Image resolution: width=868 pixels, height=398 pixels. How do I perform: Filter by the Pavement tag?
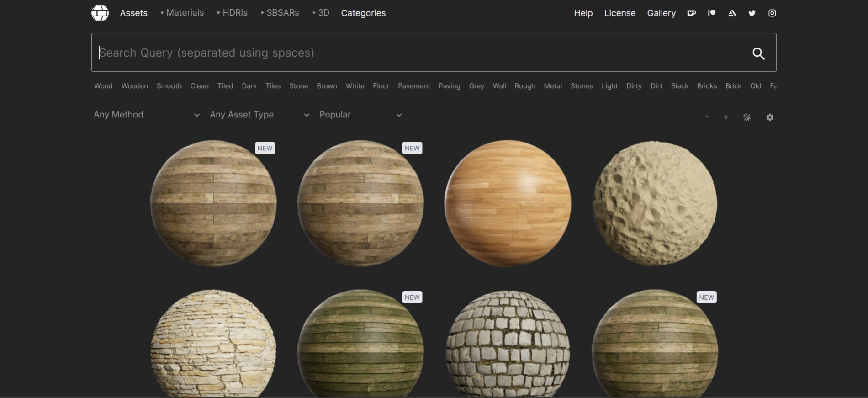click(x=414, y=86)
